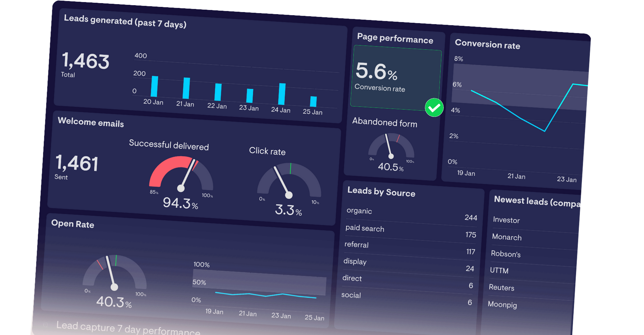This screenshot has height=335, width=644.
Task: Select the "social" source row label
Action: (x=351, y=295)
